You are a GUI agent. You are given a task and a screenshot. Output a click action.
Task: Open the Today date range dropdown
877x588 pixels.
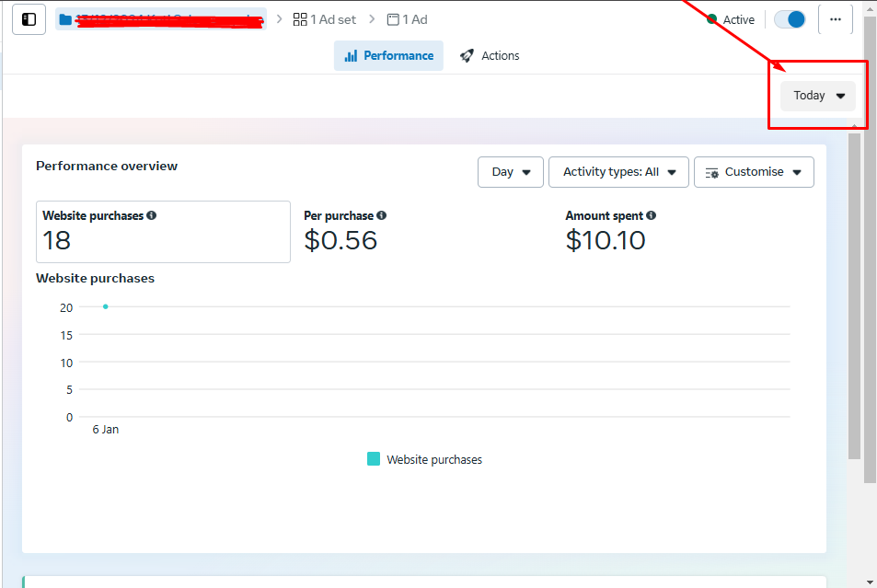click(x=818, y=96)
